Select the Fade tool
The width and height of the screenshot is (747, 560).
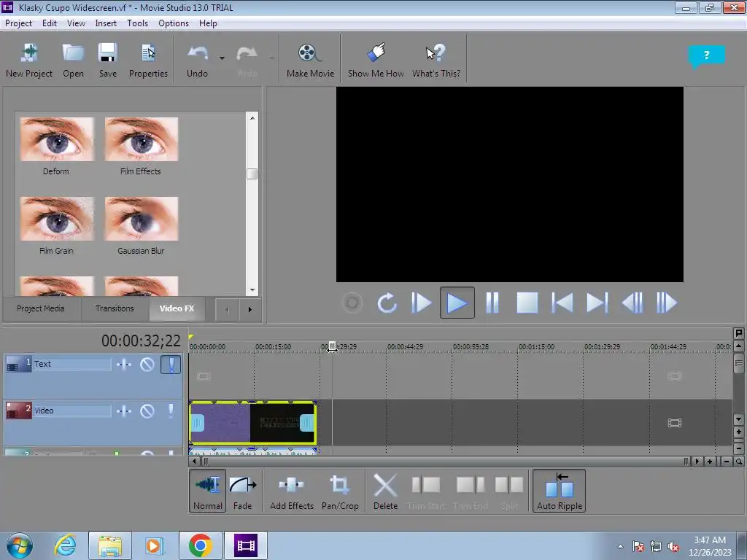point(242,491)
